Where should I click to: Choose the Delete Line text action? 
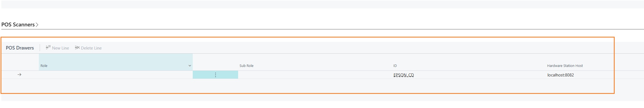(x=91, y=48)
